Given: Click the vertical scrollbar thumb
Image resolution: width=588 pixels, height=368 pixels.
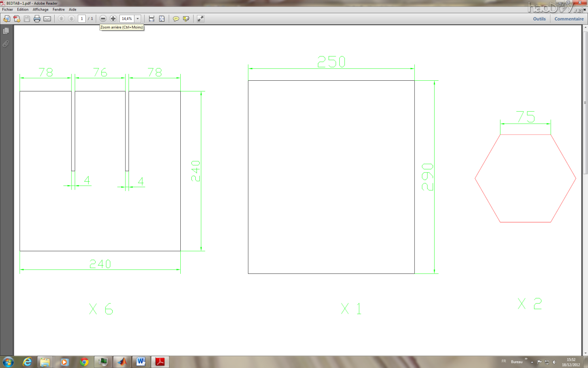Looking at the screenshot, I should [585, 103].
